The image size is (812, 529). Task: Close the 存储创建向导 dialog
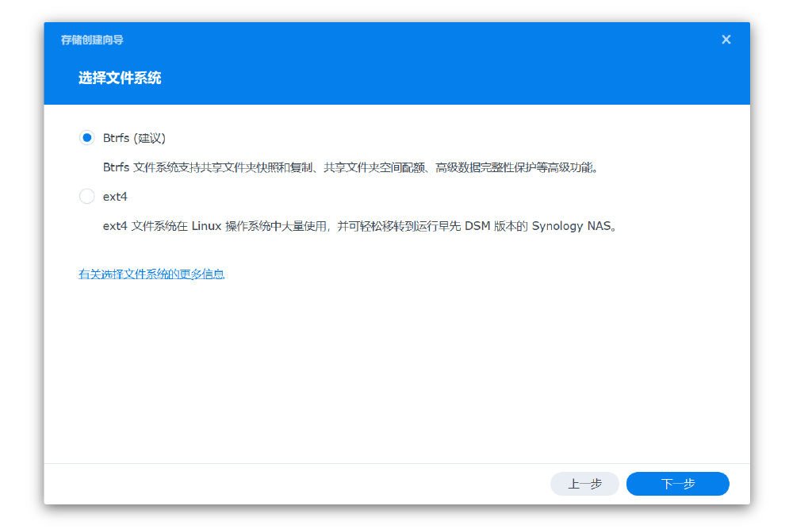tap(726, 40)
